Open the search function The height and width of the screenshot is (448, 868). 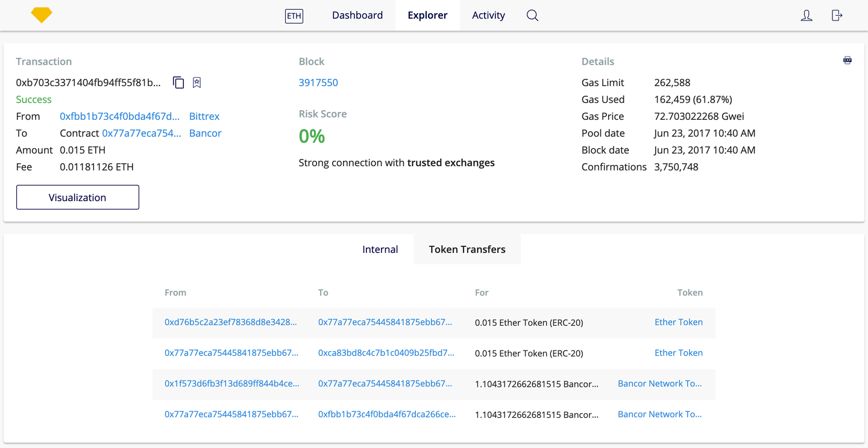tap(532, 15)
